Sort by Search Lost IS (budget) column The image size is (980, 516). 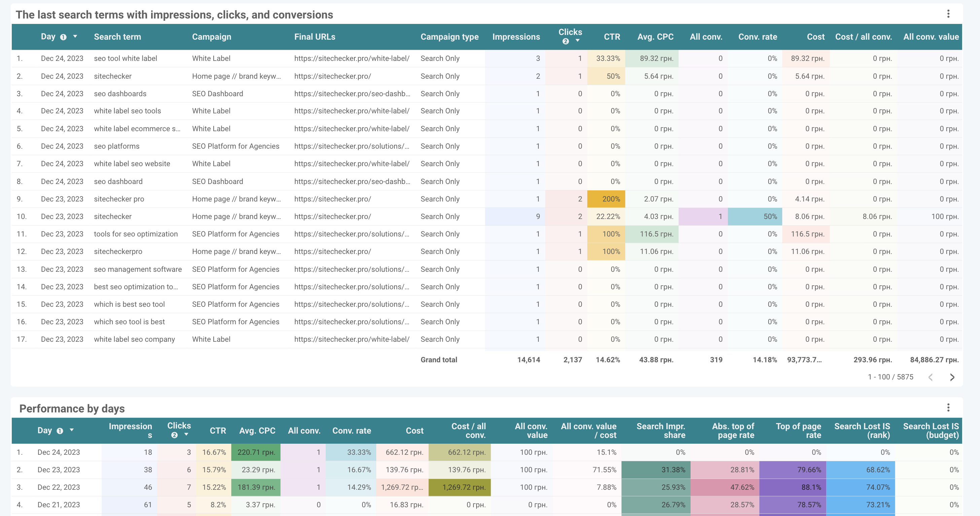click(931, 431)
